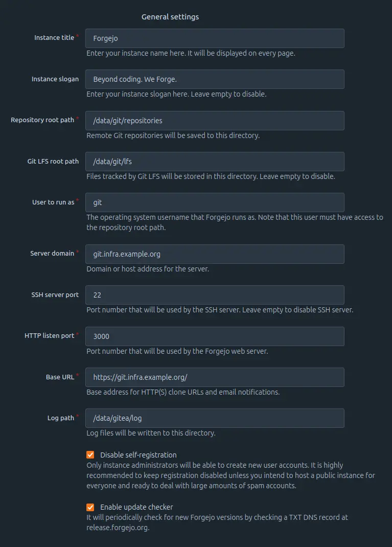Click into the Repository root path field
392x547 pixels.
[215, 121]
